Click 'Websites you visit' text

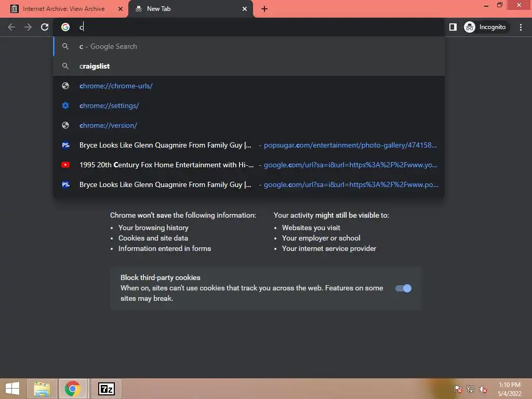[311, 228]
